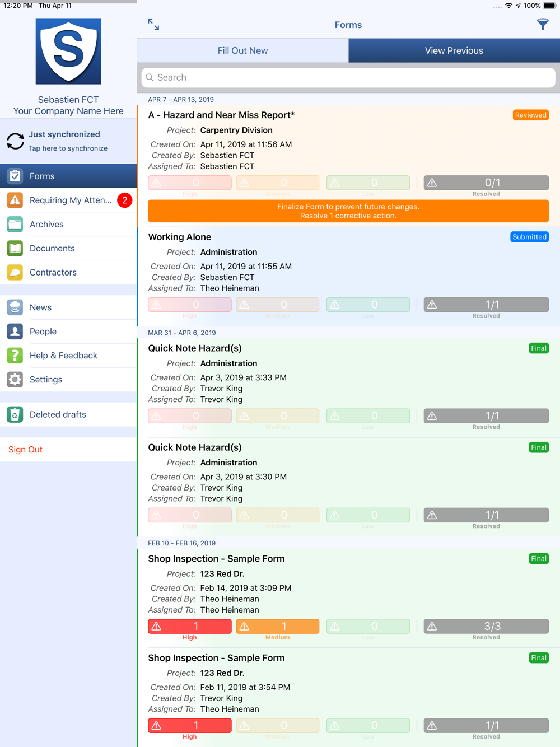The height and width of the screenshot is (747, 560).
Task: Click the Archives folder icon
Action: tap(15, 224)
